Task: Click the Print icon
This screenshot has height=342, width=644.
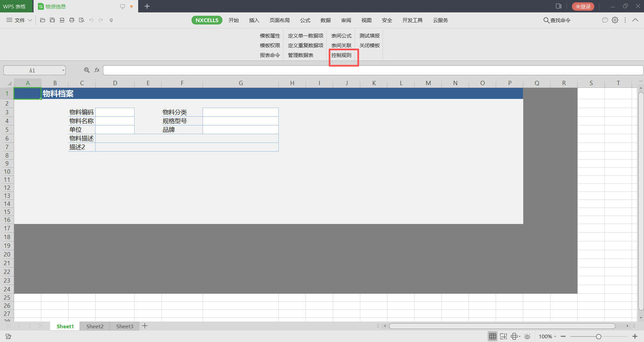Action: click(72, 20)
